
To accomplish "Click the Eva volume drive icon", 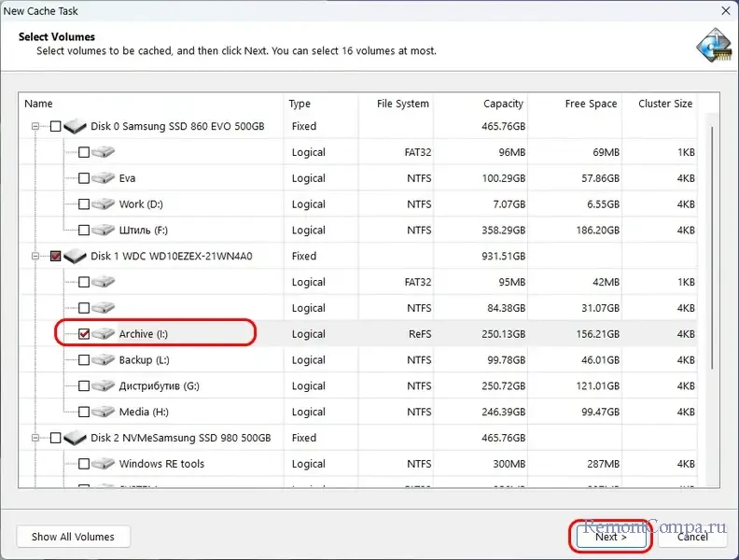I will pyautogui.click(x=104, y=178).
